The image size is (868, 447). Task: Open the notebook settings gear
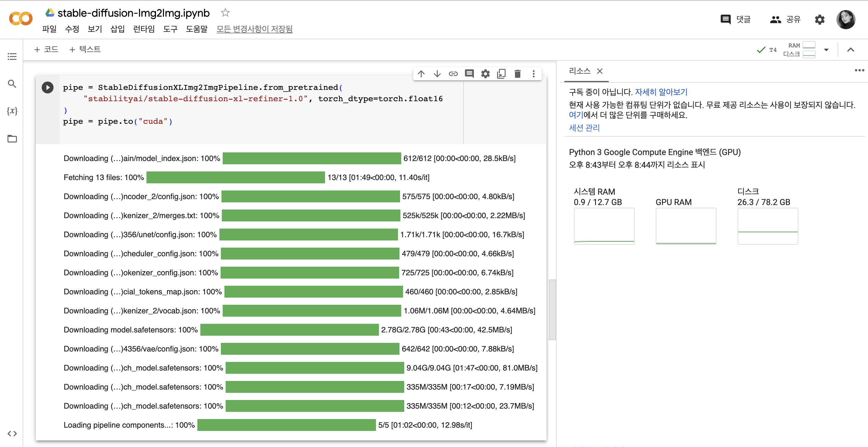pos(819,20)
